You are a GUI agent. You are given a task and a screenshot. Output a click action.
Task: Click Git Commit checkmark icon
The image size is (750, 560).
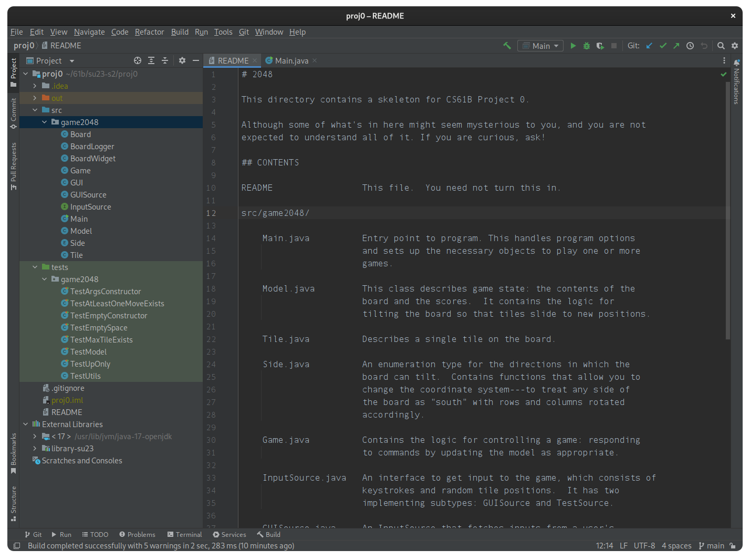663,46
